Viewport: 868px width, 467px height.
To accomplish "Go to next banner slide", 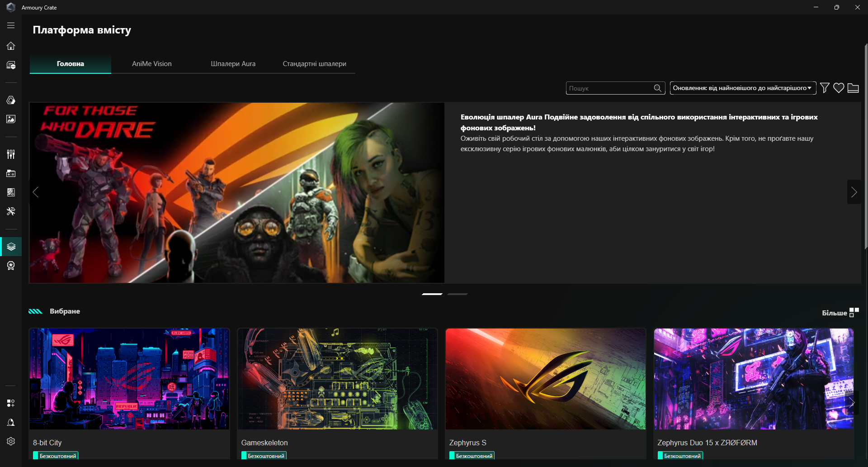I will 854,192.
